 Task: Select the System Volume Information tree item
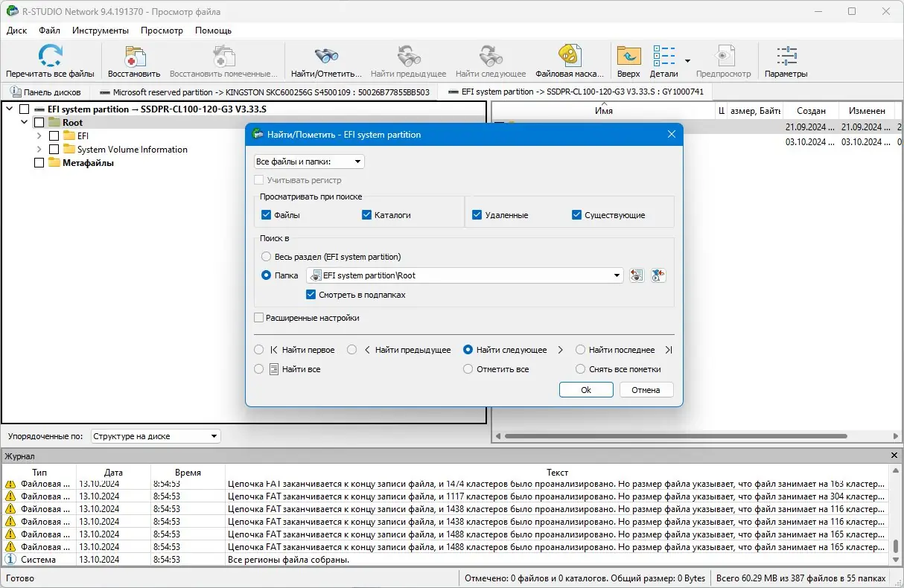(132, 150)
